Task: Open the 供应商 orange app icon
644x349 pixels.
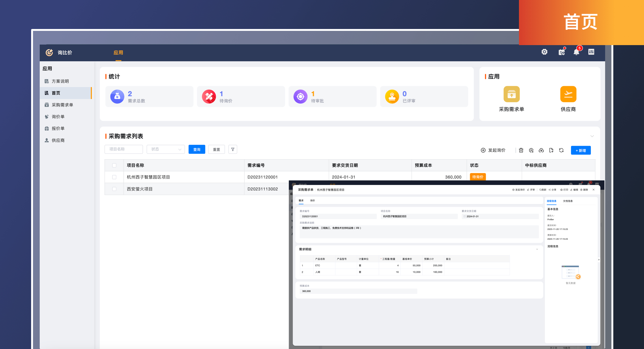Action: 568,94
